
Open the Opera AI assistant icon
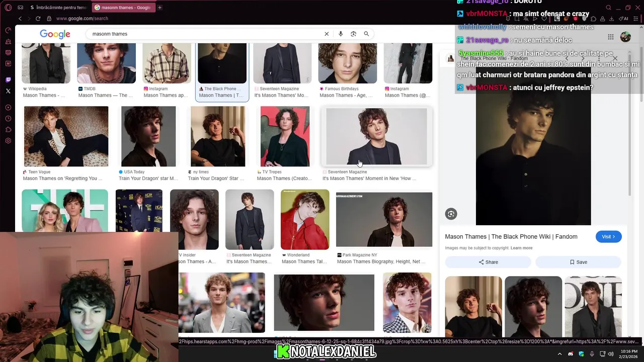[624, 19]
